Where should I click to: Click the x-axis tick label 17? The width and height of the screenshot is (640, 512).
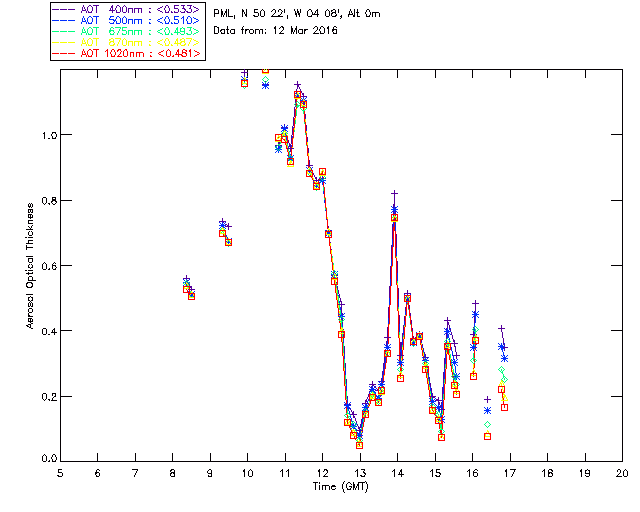[510, 473]
